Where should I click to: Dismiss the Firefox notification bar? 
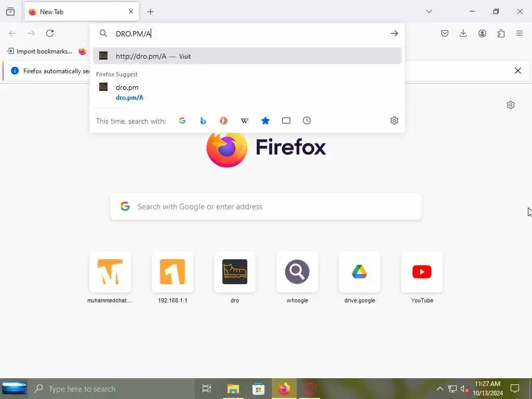(518, 71)
